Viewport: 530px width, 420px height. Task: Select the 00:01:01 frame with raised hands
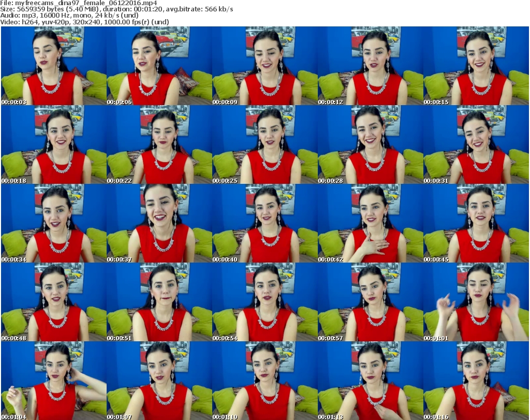point(476,302)
